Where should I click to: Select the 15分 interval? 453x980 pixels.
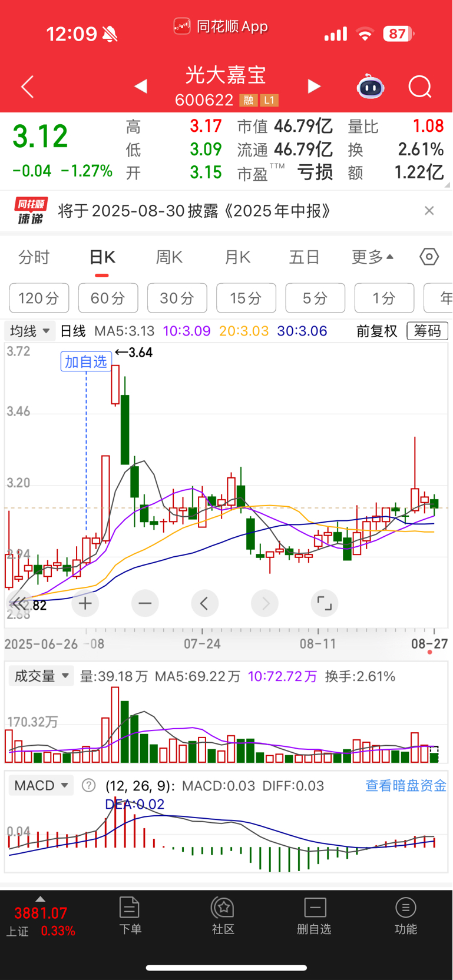click(x=246, y=298)
